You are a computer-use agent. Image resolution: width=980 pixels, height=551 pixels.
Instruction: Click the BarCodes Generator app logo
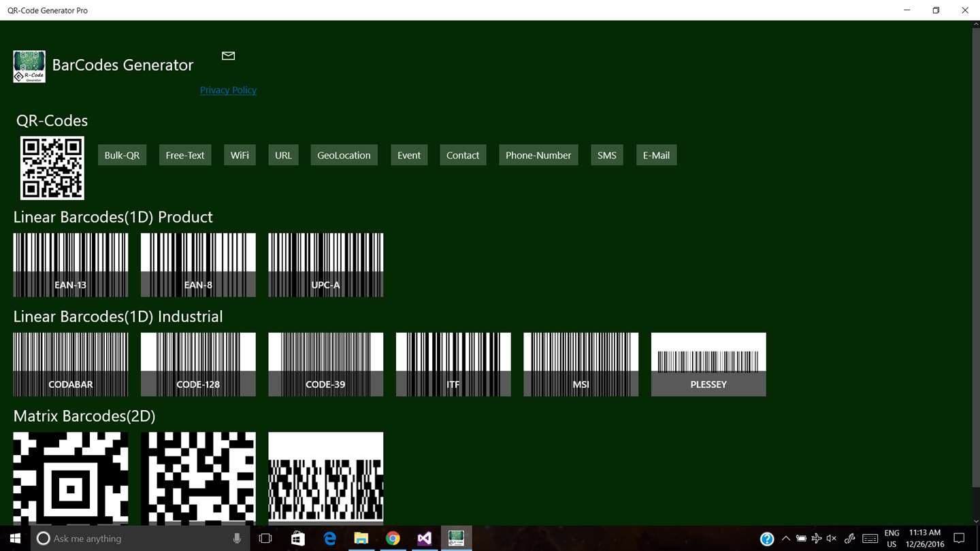29,67
